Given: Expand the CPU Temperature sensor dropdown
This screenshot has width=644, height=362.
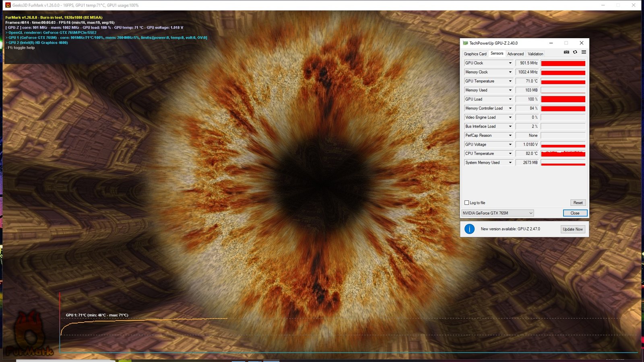Looking at the screenshot, I should pos(510,154).
